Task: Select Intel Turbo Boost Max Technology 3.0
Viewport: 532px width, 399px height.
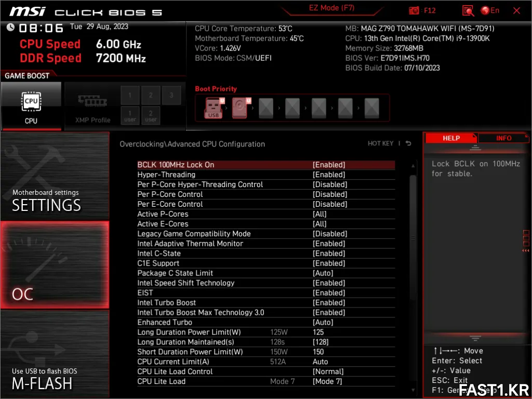Action: click(266, 312)
